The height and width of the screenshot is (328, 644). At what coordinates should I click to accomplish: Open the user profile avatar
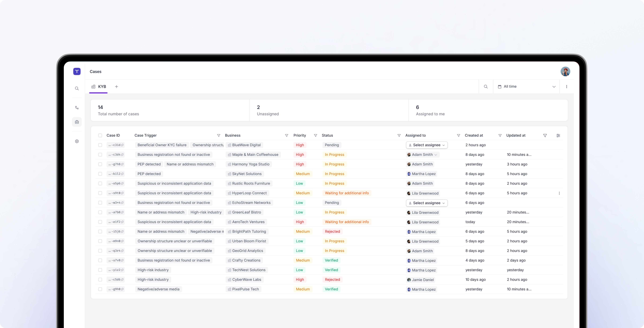point(565,71)
